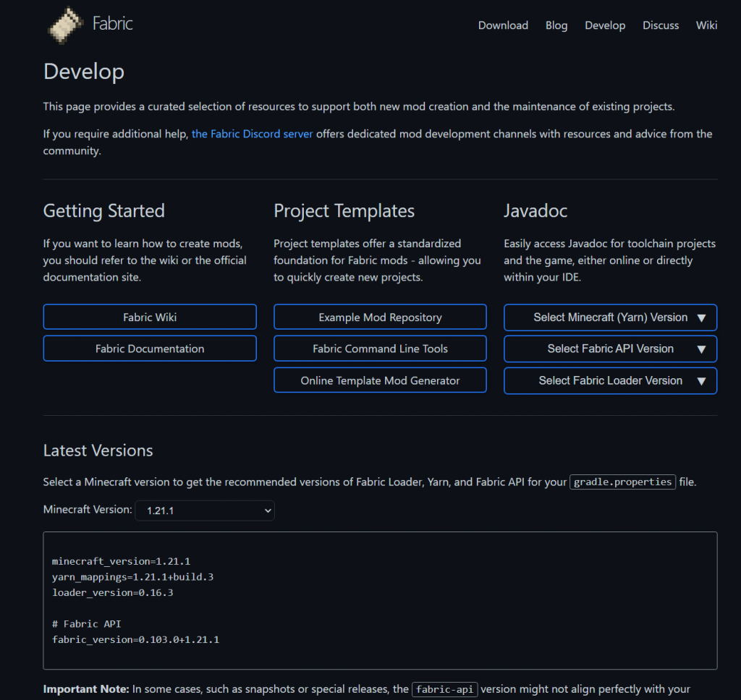Go to the Blog section
The height and width of the screenshot is (700, 741).
[x=556, y=25]
